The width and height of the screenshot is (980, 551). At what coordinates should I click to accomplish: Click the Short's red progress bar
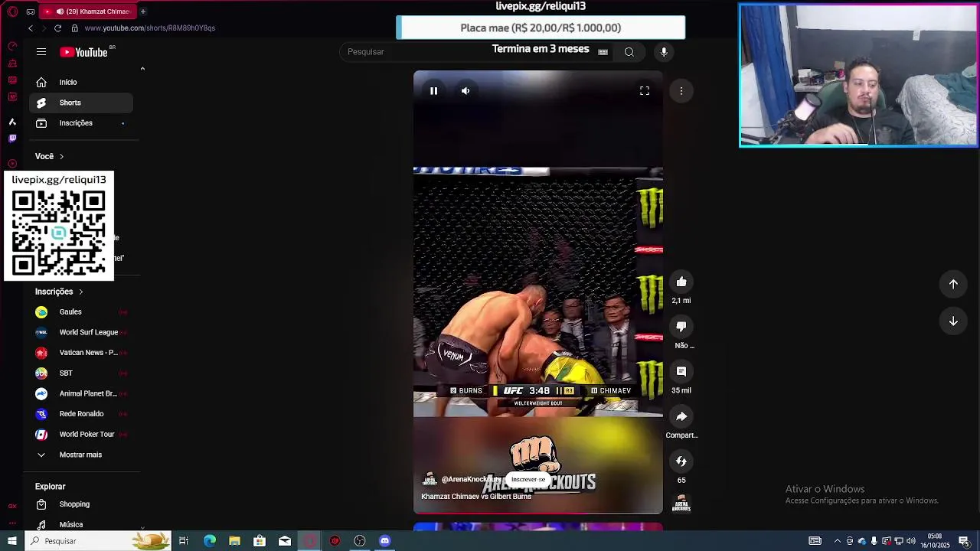click(x=538, y=513)
